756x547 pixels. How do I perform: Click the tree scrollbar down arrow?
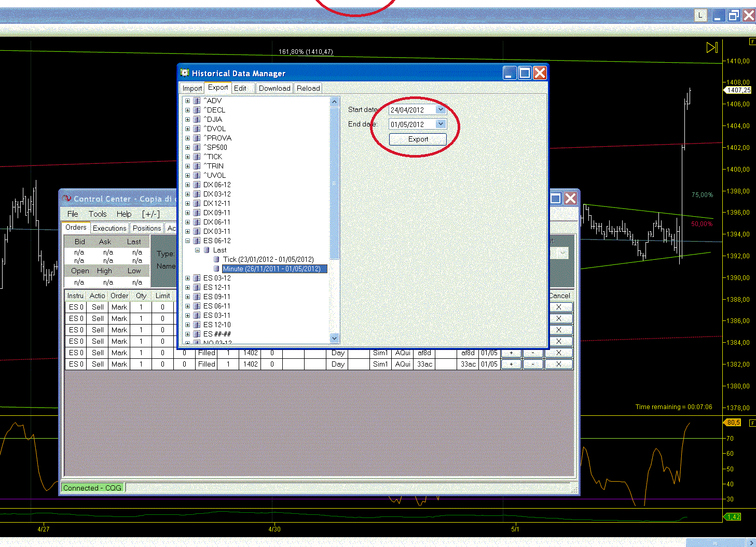334,338
